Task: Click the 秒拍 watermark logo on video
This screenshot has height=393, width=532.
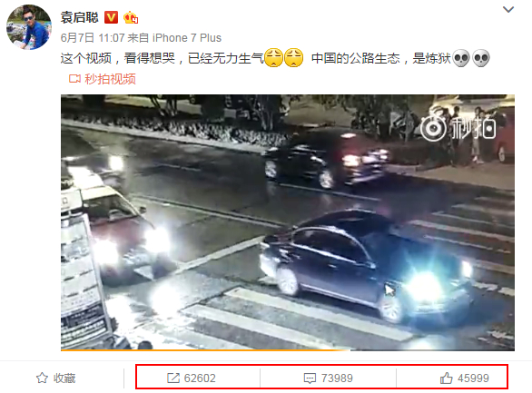Action: click(458, 127)
